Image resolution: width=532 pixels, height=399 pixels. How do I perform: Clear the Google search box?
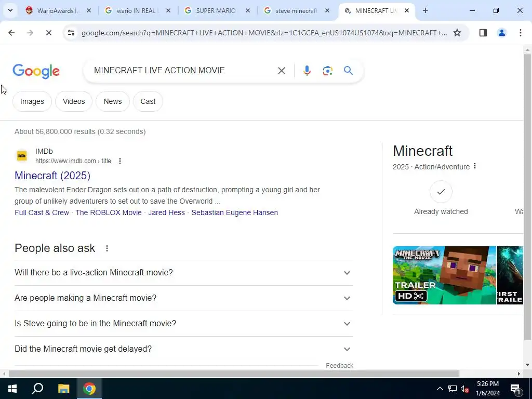[281, 71]
